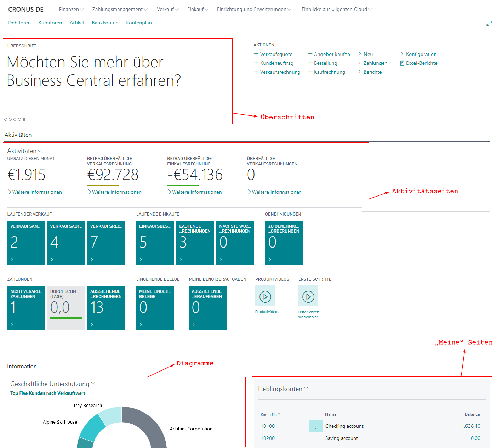497x448 pixels.
Task: Open the Durchschn. (Tage) tile
Action: click(x=66, y=308)
